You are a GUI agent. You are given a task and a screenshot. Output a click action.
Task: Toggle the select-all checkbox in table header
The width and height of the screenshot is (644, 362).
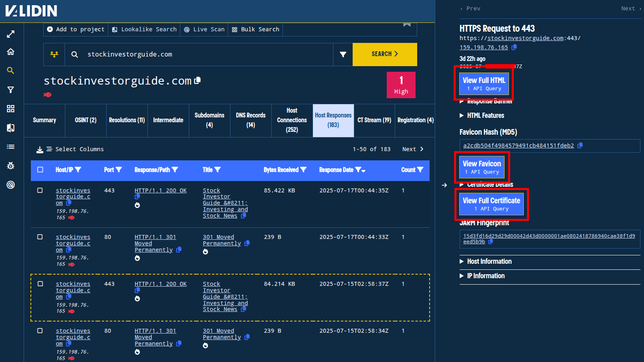click(40, 170)
